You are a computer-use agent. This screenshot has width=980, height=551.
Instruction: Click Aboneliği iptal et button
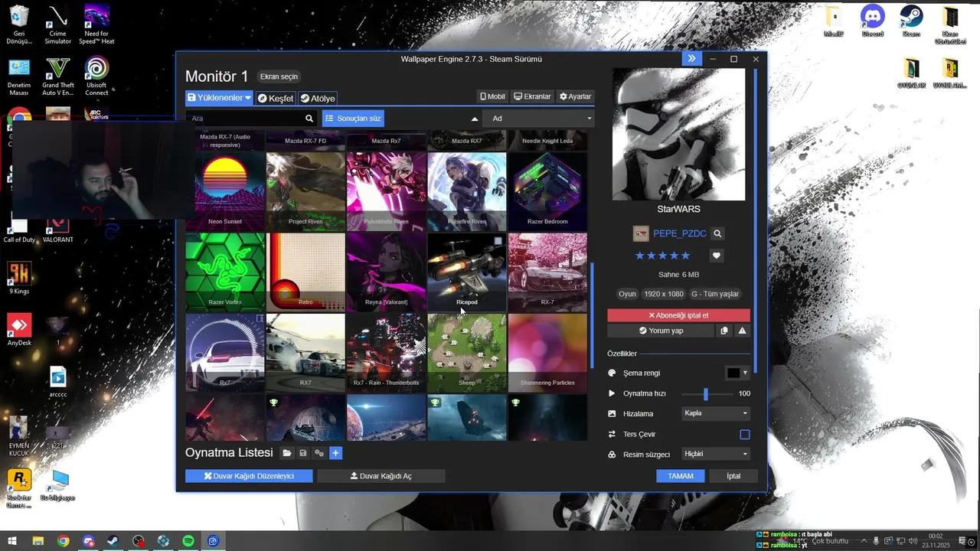[678, 315]
